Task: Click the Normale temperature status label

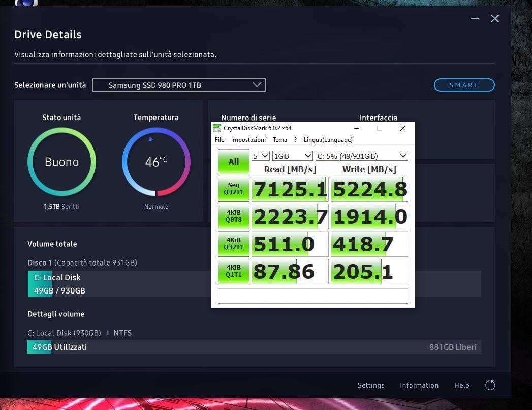Action: [156, 207]
